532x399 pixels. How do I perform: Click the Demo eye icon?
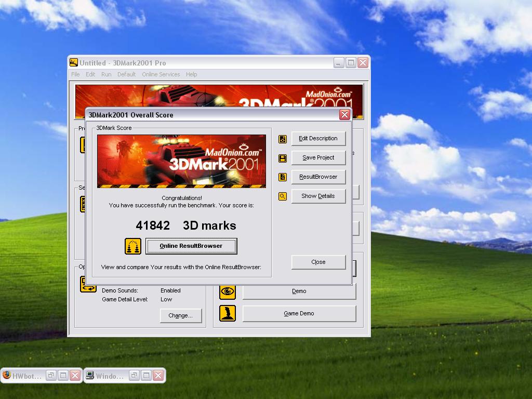pyautogui.click(x=228, y=291)
